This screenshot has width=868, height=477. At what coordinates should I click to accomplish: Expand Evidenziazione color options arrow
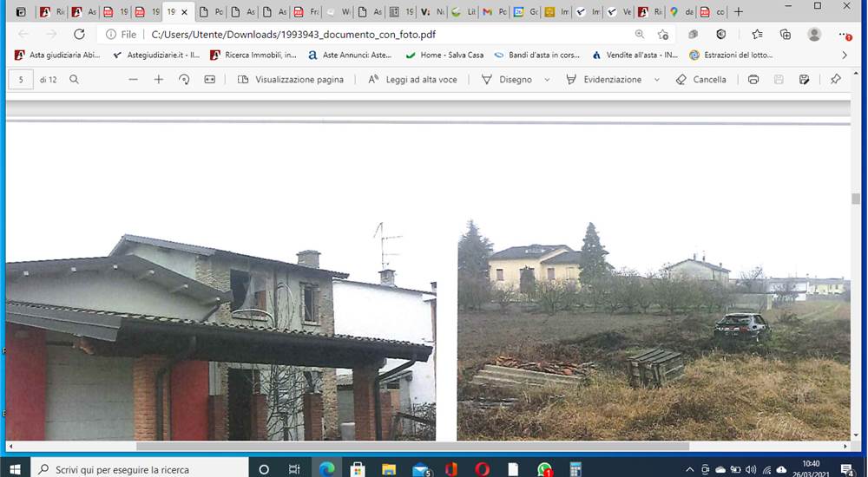pyautogui.click(x=657, y=80)
